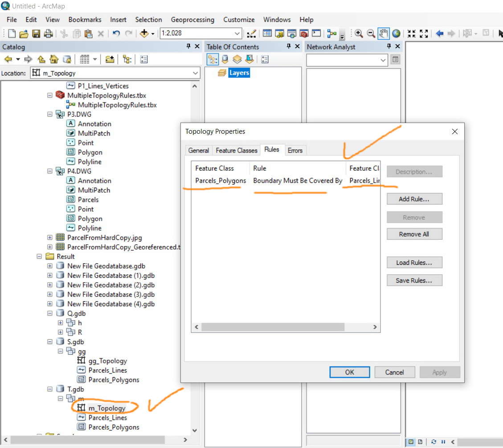
Task: Print the map document
Action: coord(48,33)
